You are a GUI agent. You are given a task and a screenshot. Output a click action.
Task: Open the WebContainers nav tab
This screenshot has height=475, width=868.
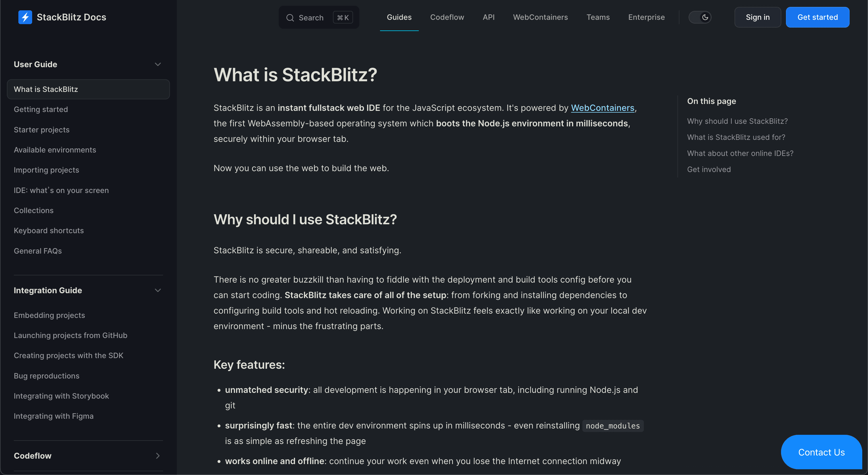pyautogui.click(x=540, y=17)
